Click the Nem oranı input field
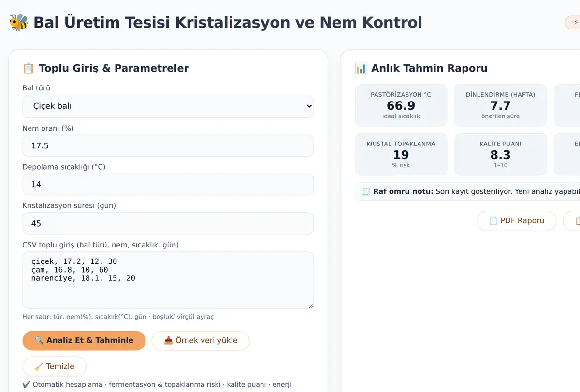This screenshot has width=580, height=392. (168, 145)
